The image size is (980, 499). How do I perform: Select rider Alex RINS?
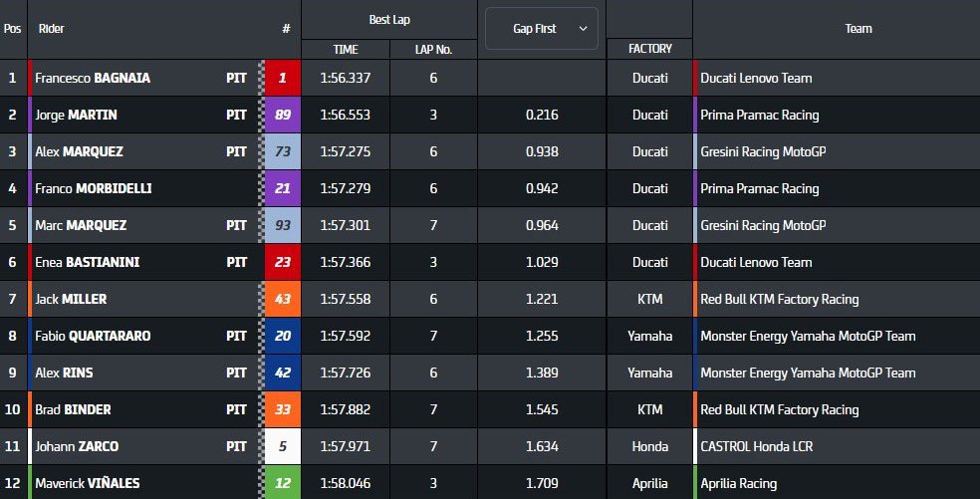[64, 374]
